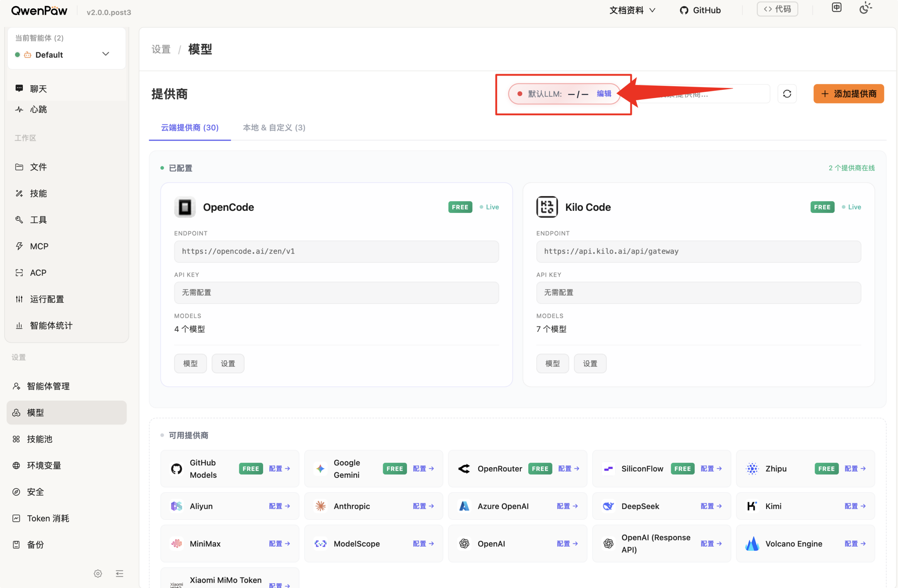Open Token 消耗 page
This screenshot has height=588, width=898.
click(66, 518)
